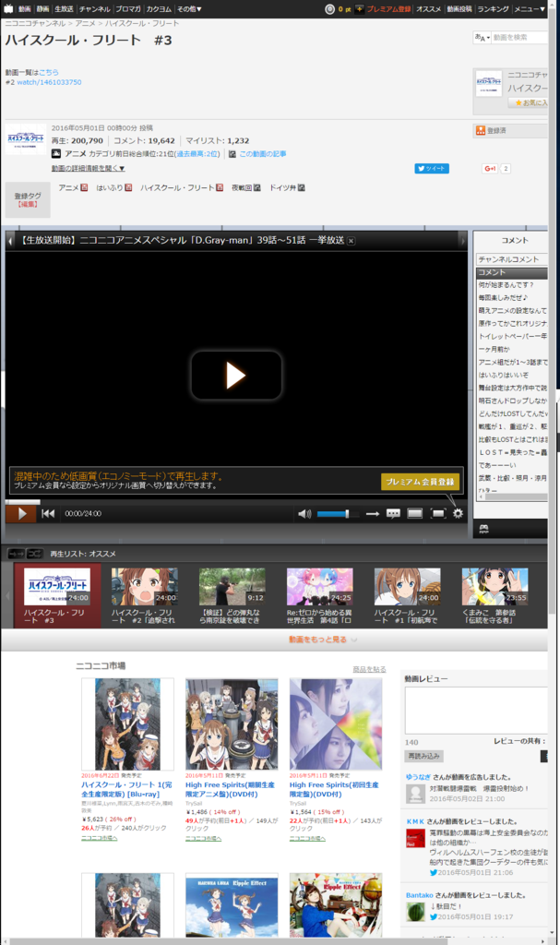Select ハイスクール・フリート #2 playlist thumbnail
Viewport: 560px width, 945px height.
tap(145, 586)
